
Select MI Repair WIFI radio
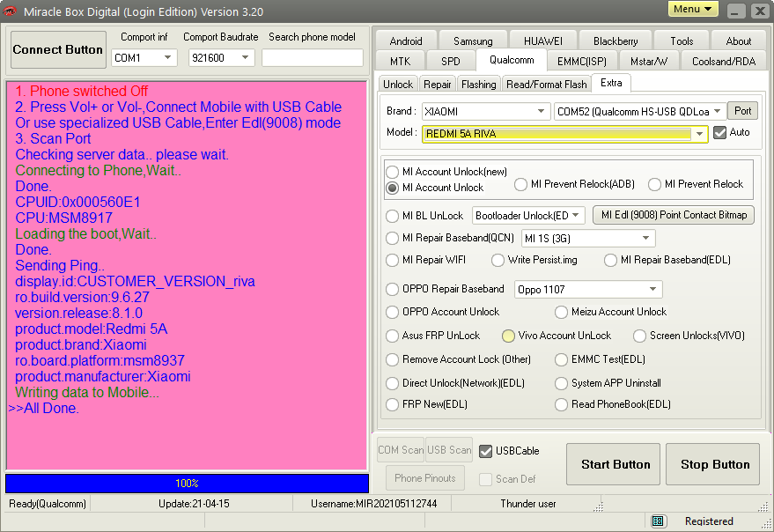(x=393, y=260)
